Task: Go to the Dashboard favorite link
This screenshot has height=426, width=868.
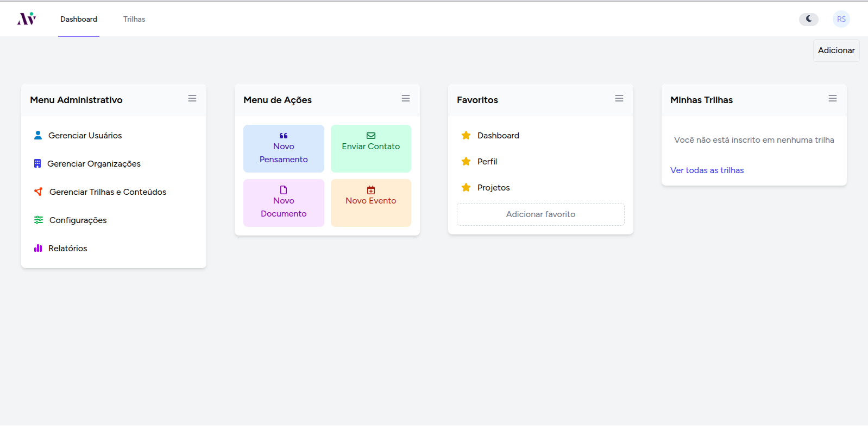Action: click(498, 136)
